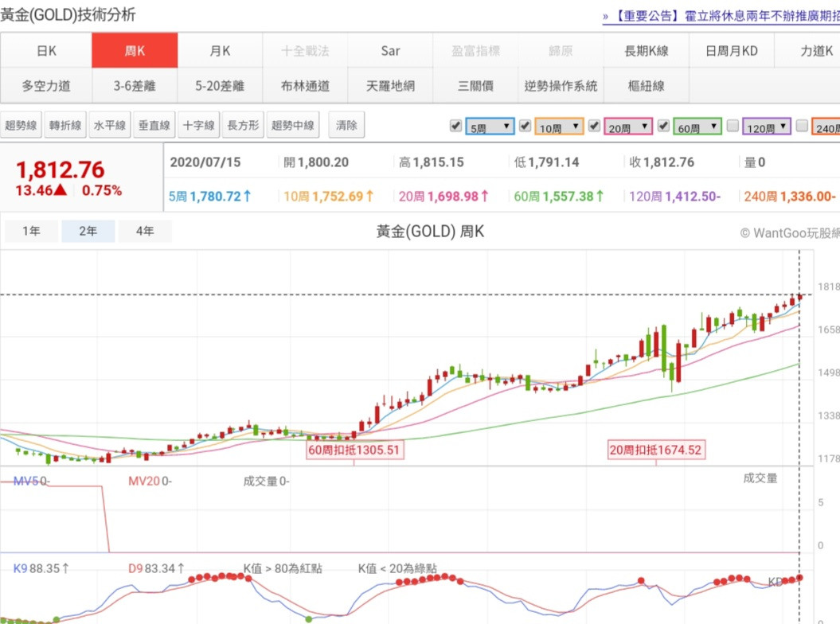
Task: Toggle the 20周 moving average checkbox
Action: [x=594, y=126]
